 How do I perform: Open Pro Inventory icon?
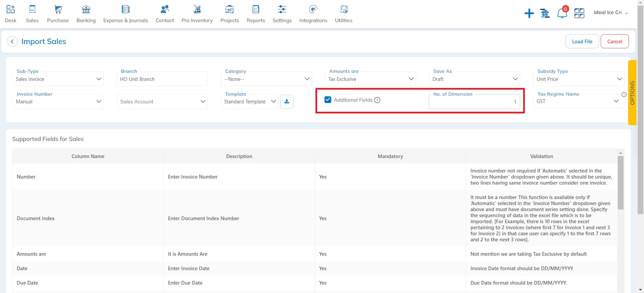(x=197, y=9)
